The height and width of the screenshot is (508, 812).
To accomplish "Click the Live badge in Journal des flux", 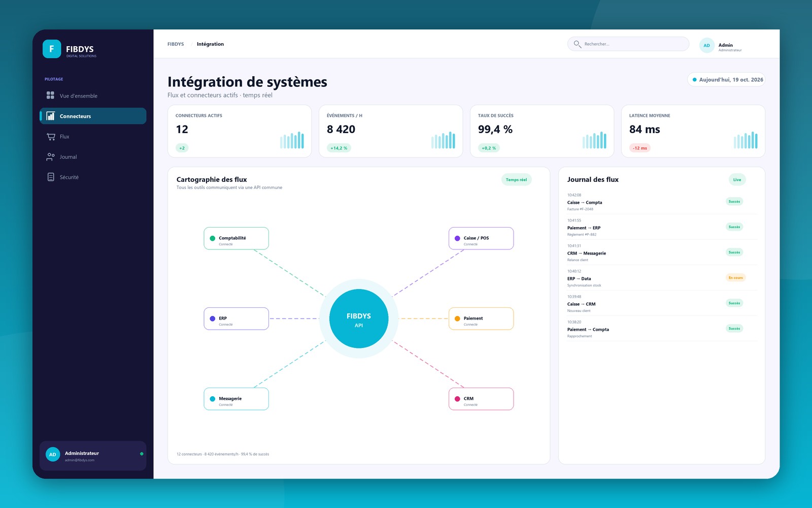I will pyautogui.click(x=737, y=179).
